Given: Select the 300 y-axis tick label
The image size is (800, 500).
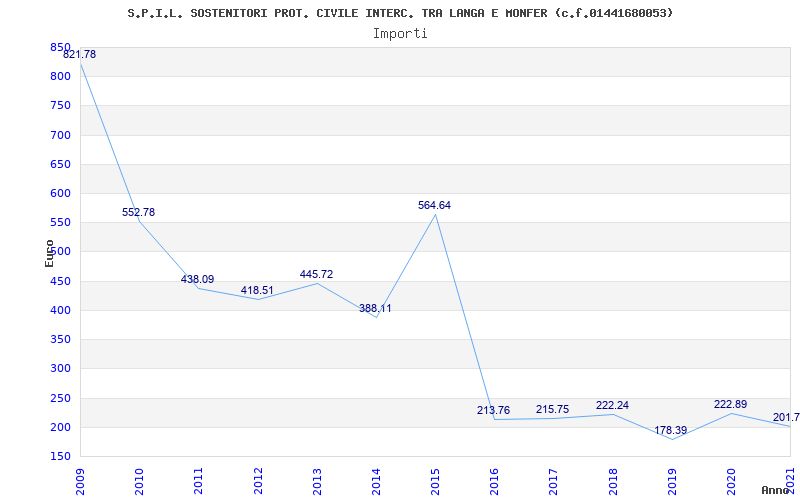Looking at the screenshot, I should click(60, 368).
